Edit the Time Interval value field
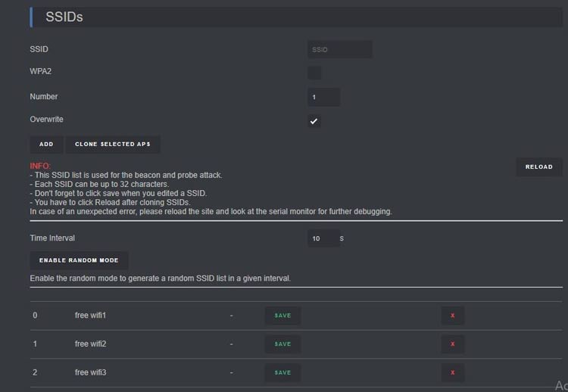This screenshot has width=568, height=392. tap(324, 238)
